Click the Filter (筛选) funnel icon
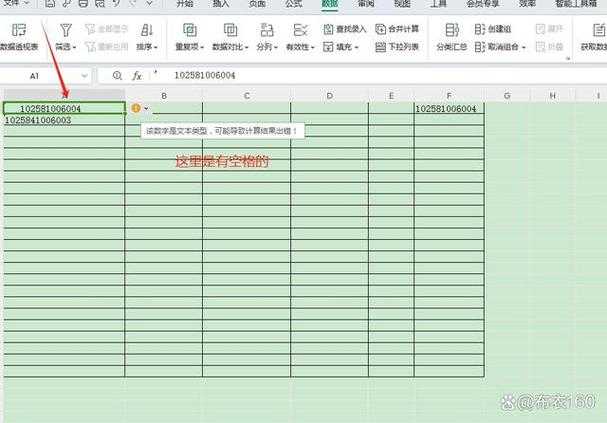Screen dimensions: 607x423 [66, 31]
